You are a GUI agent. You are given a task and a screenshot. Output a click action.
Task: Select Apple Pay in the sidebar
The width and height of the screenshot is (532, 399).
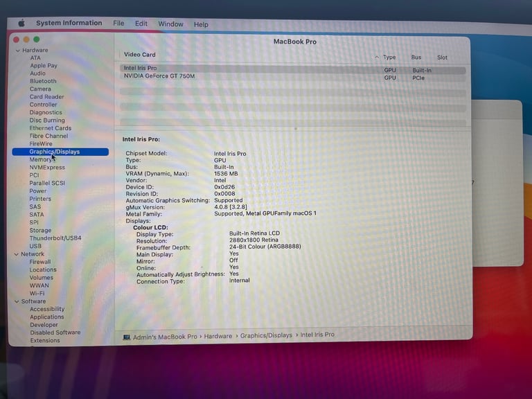tap(44, 66)
